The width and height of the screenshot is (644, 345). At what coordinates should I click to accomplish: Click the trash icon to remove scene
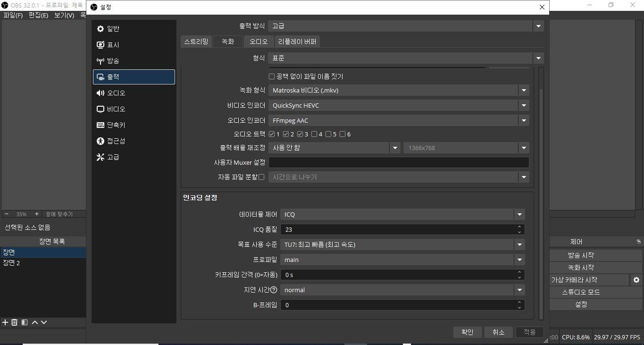tap(15, 322)
